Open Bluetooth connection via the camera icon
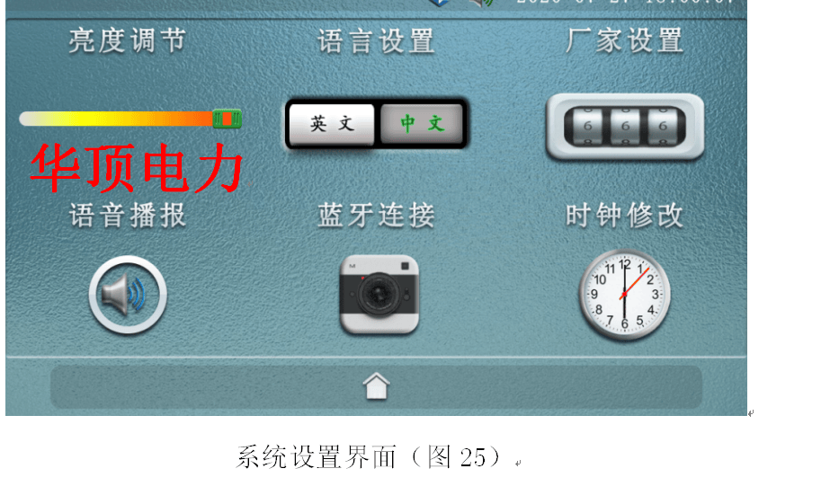The height and width of the screenshot is (504, 839). (x=379, y=294)
